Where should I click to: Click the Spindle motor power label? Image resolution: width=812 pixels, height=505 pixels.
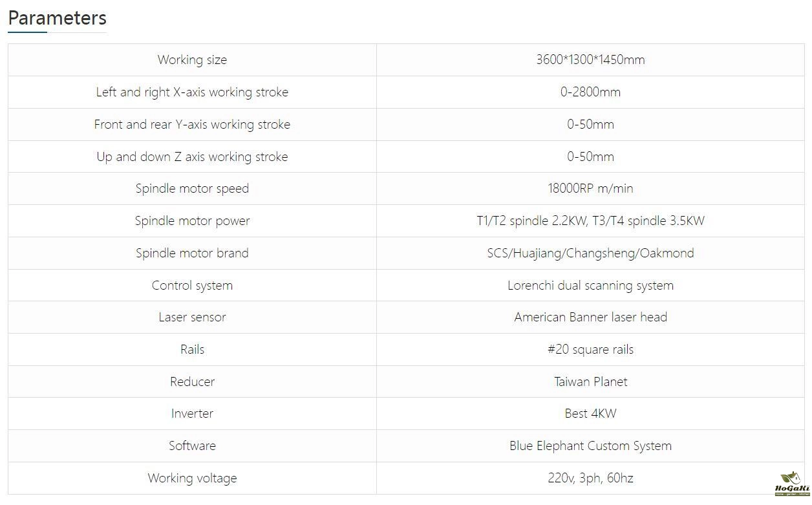coord(192,220)
